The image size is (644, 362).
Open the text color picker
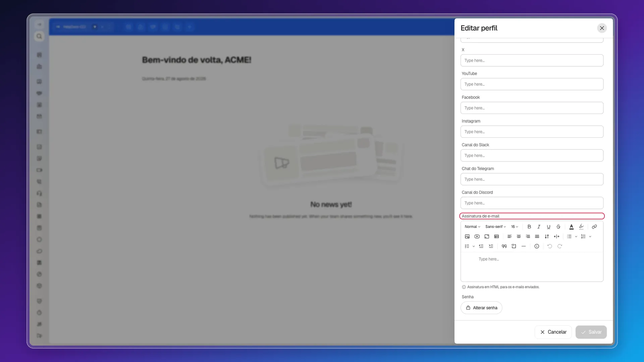[572, 227]
